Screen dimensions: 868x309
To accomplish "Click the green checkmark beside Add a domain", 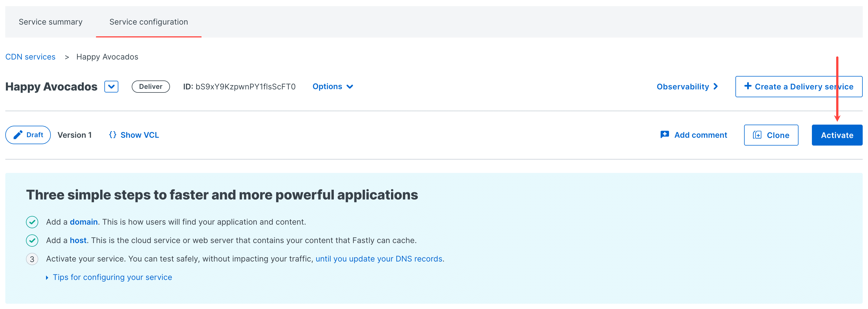I will point(32,222).
